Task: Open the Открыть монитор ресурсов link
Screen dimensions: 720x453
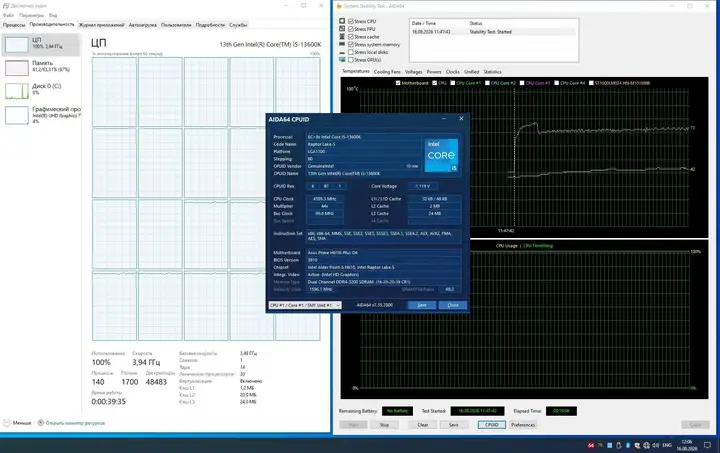Action: coord(75,423)
